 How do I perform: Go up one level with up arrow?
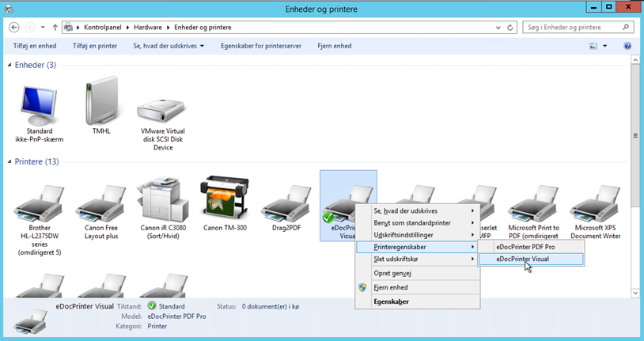[x=55, y=28]
